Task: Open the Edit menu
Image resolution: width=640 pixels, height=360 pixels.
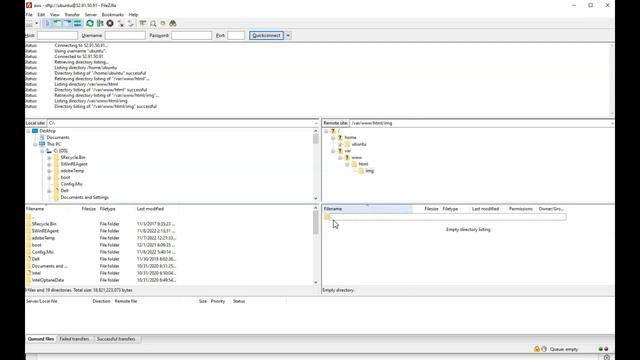Action: coord(41,15)
